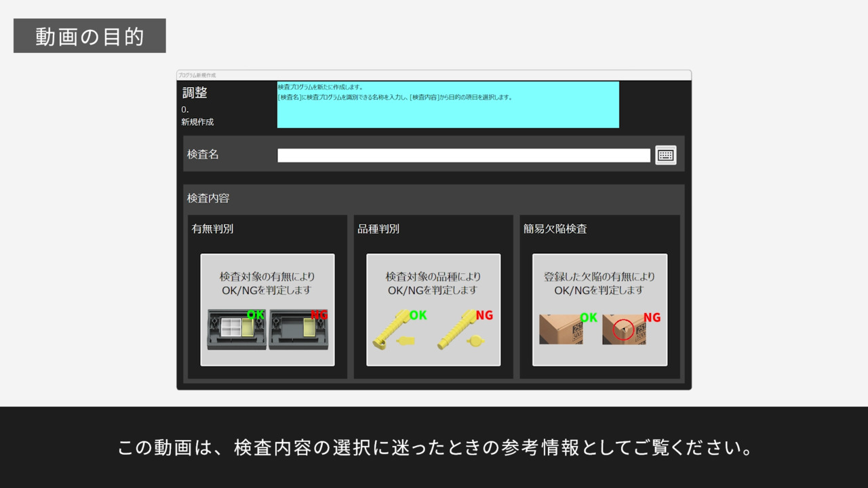
Task: Click the red NG tag on the damaged box
Action: click(x=652, y=318)
